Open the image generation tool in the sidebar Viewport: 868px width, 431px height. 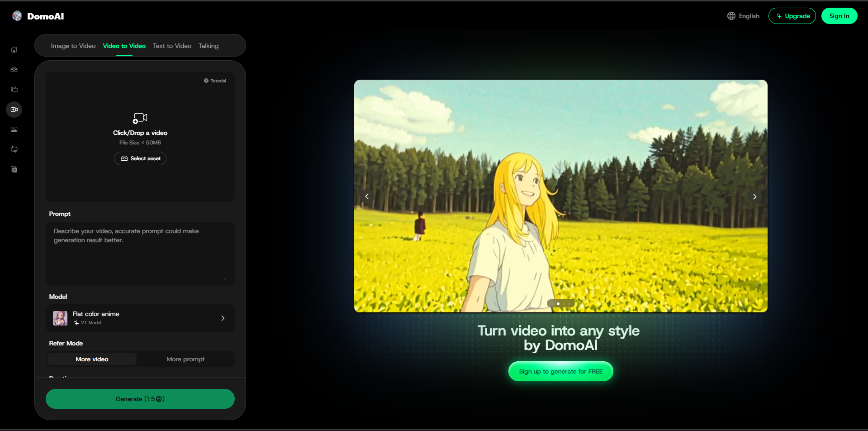click(14, 129)
